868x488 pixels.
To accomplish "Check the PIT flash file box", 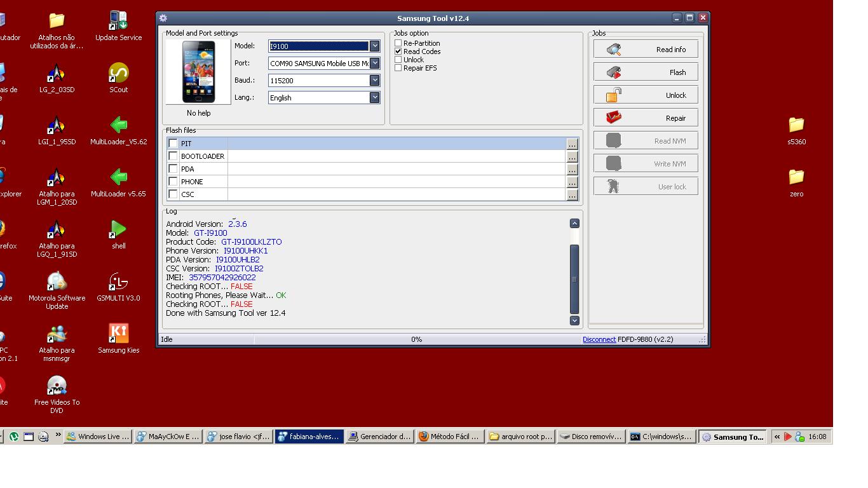I will point(173,144).
